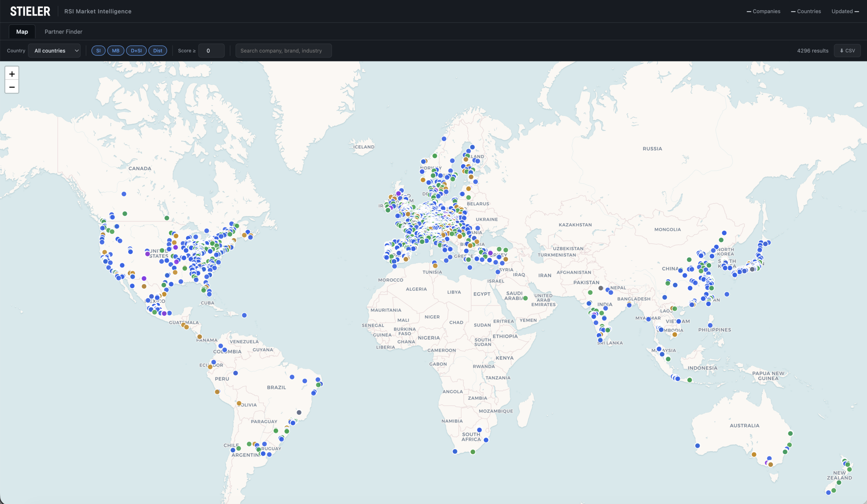Select the green marker in Saudi Arabia

(x=525, y=298)
